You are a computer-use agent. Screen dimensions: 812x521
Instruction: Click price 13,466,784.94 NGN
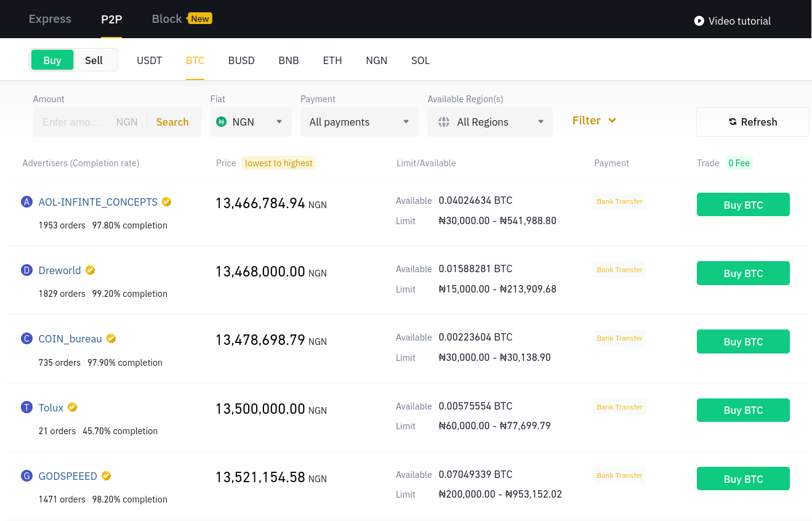271,203
